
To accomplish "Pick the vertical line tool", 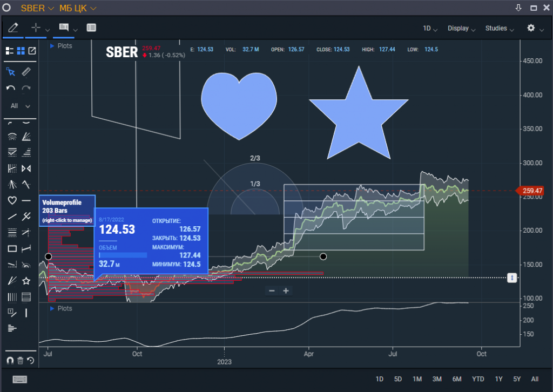I will point(26,313).
